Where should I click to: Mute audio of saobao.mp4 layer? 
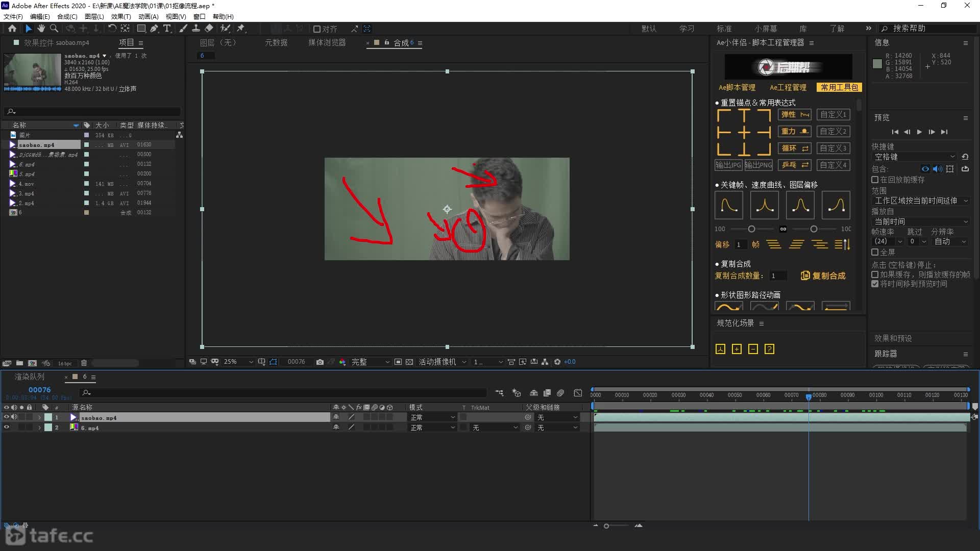14,417
